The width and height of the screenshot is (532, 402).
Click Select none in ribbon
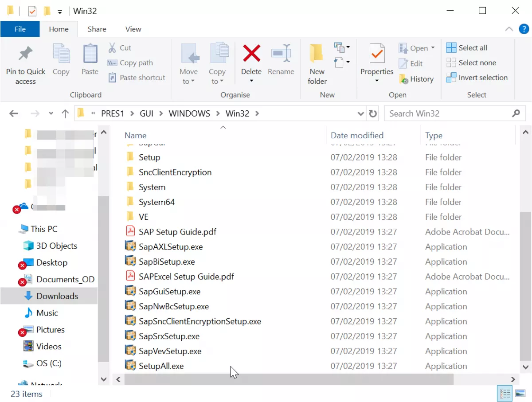pyautogui.click(x=471, y=62)
